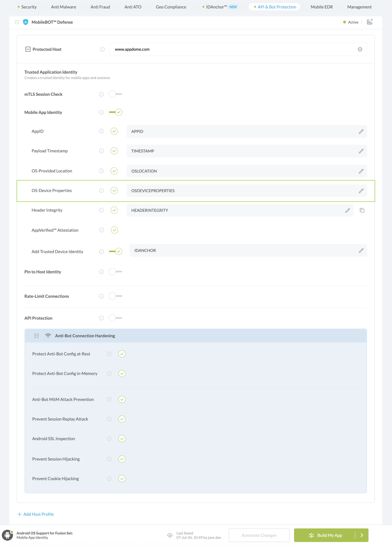Turn off Add Trusted Device Identity toggle

coord(115,252)
